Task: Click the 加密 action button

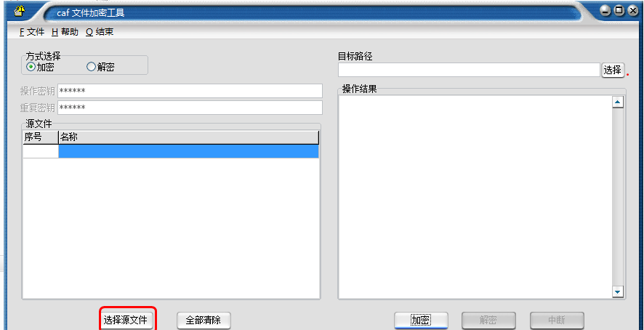Action: tap(421, 320)
